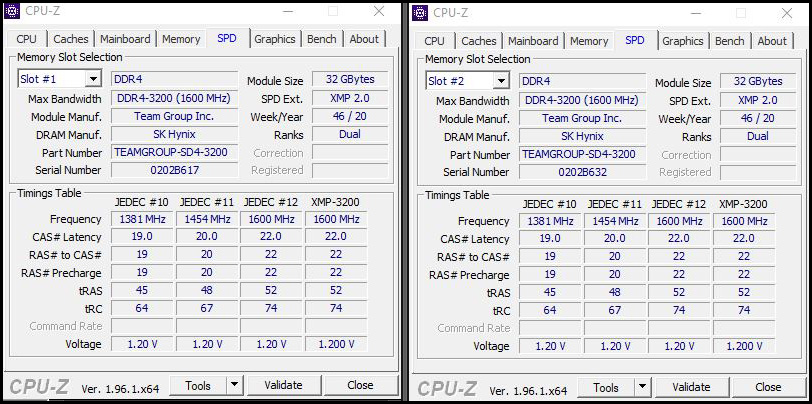Open About tab in left window
Image resolution: width=812 pixels, height=404 pixels.
point(364,39)
